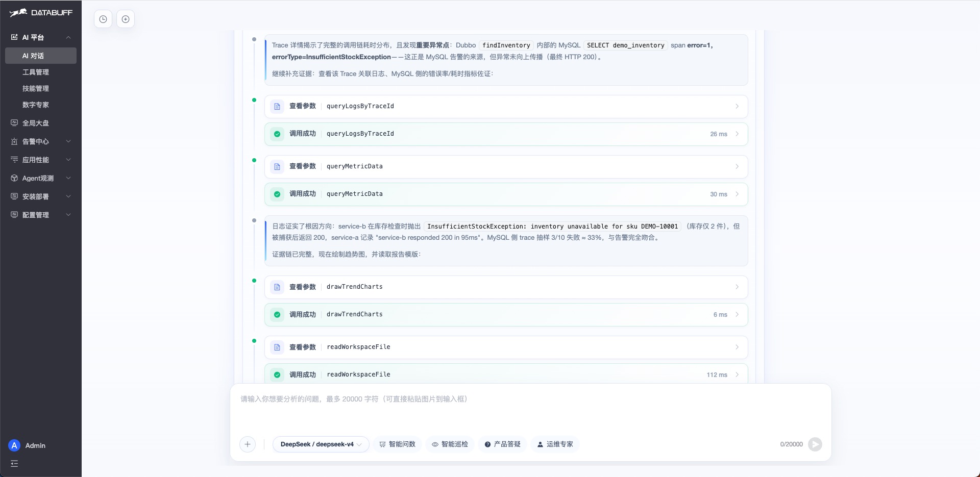This screenshot has height=477, width=980.
Task: Open the DeepSeek / deepseek-v4 model dropdown
Action: (x=321, y=444)
